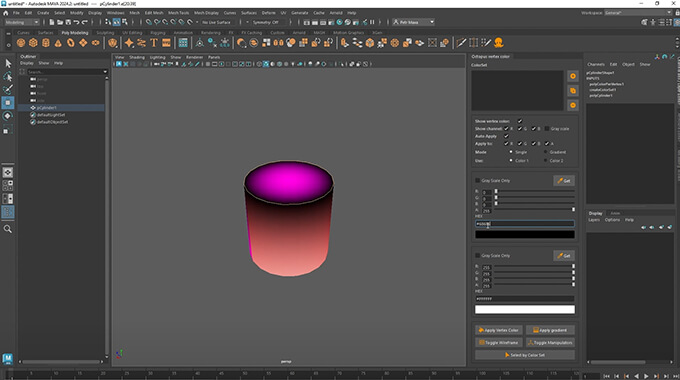Click the Toggle Manipulators button
Image resolution: width=680 pixels, height=380 pixels.
point(550,342)
